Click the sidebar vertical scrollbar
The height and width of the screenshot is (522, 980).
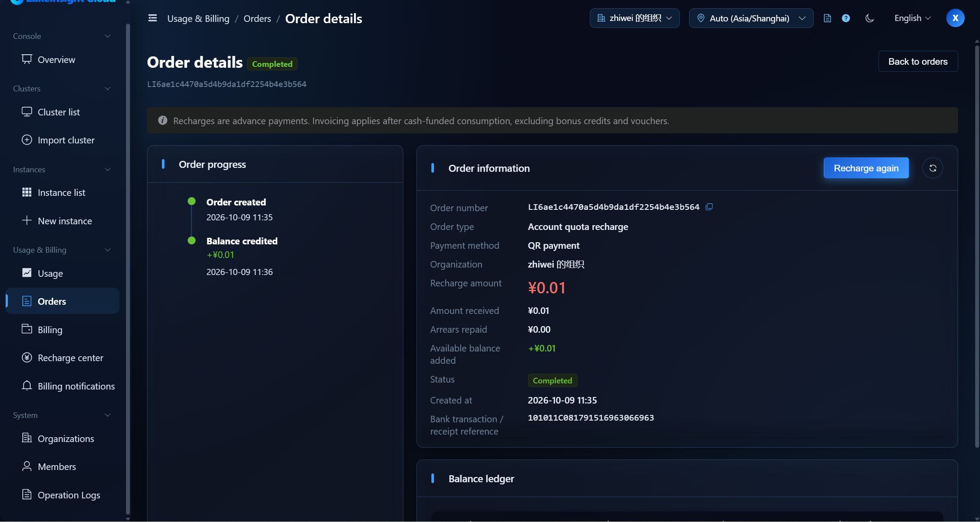click(128, 269)
